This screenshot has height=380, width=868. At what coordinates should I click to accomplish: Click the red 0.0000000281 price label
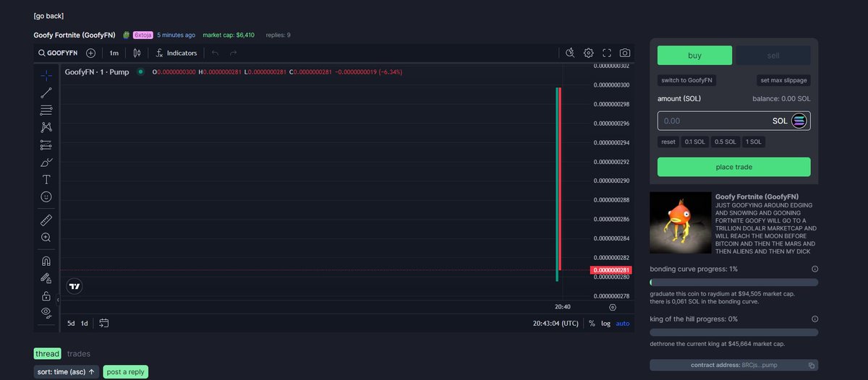611,270
